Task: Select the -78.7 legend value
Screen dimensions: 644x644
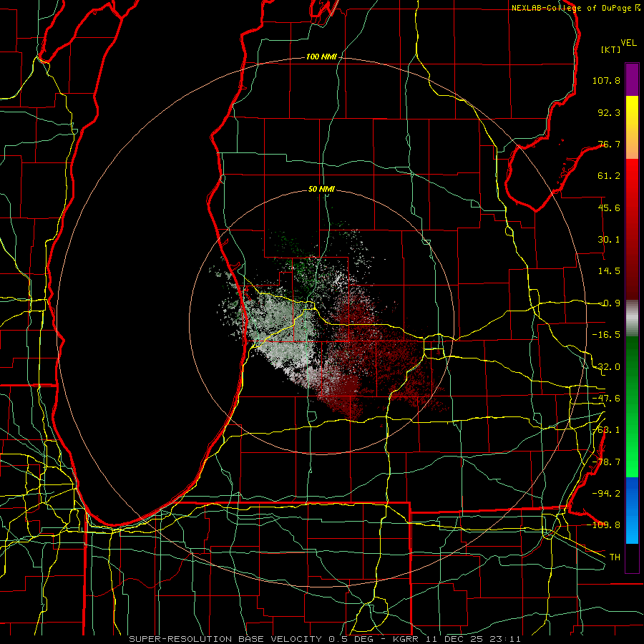Action: pyautogui.click(x=606, y=462)
